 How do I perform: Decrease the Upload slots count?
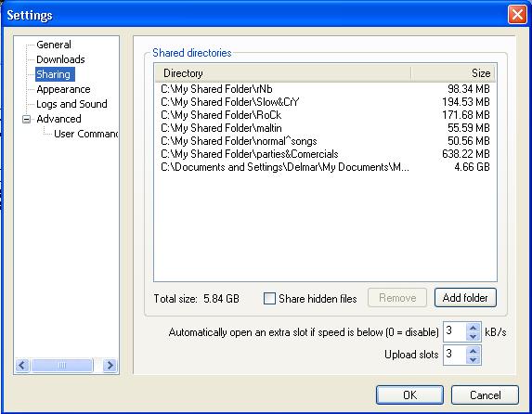click(474, 359)
